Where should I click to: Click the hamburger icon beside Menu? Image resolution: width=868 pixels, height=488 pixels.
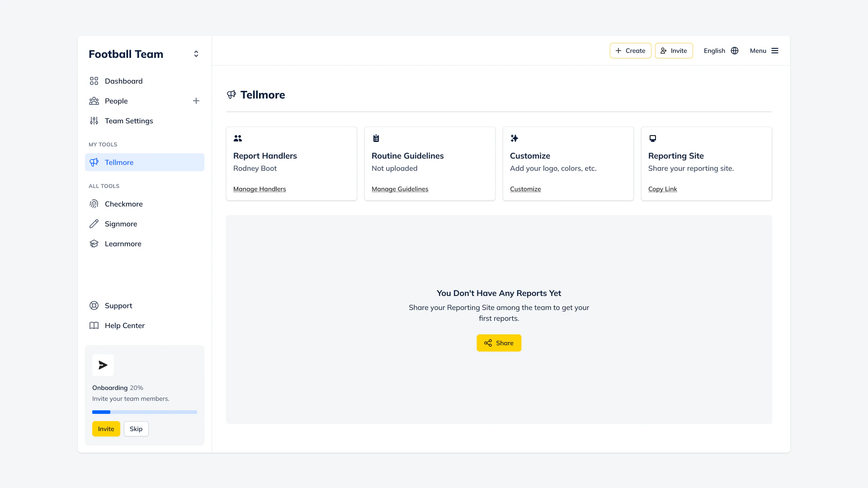tap(775, 51)
